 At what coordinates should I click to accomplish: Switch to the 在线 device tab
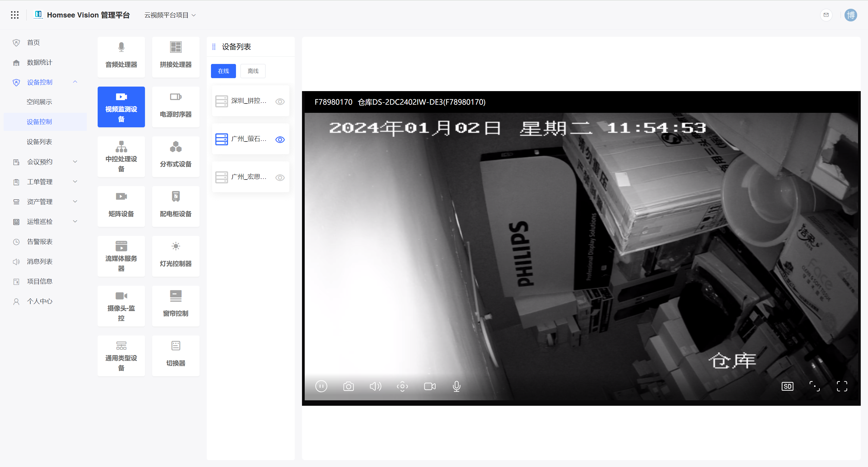pos(223,71)
